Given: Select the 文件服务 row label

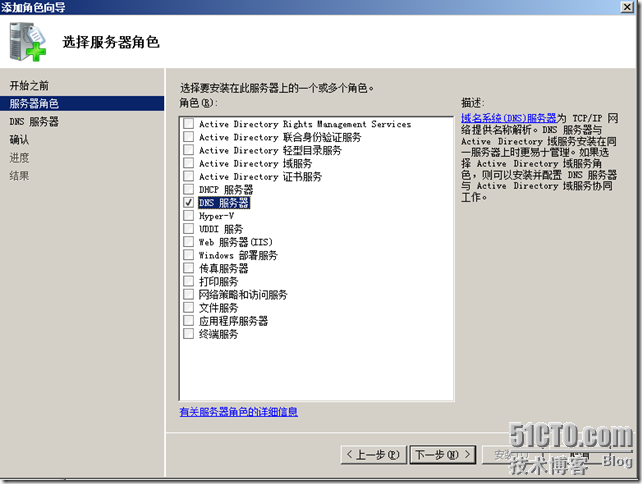Looking at the screenshot, I should (x=219, y=308).
